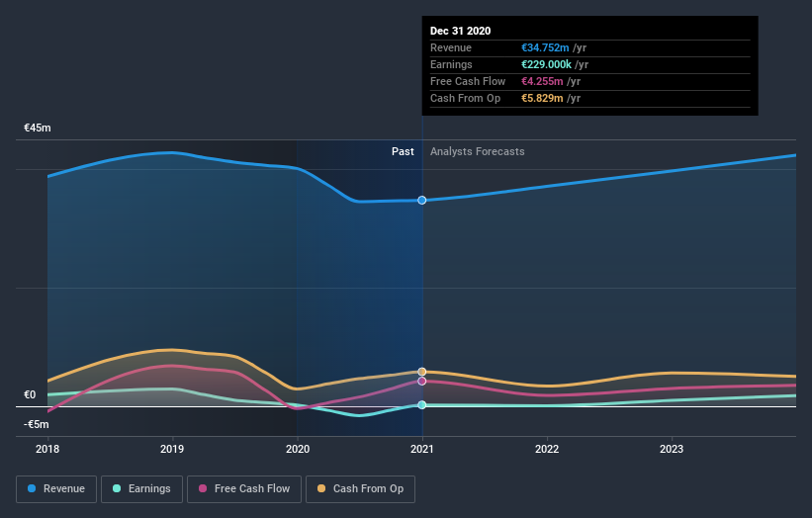Click the Earnings row label in tooltip

[x=451, y=64]
